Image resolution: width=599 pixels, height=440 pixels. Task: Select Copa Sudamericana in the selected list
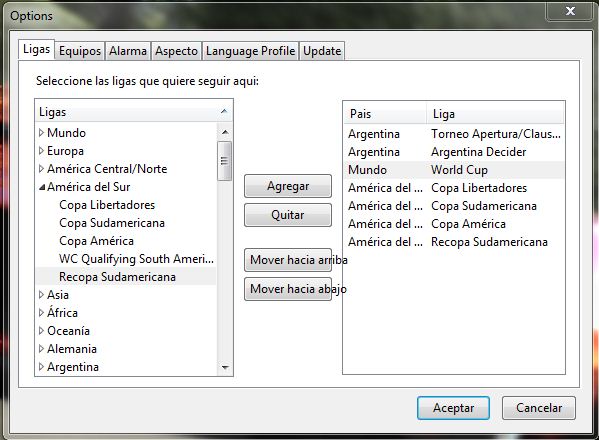pos(454,206)
